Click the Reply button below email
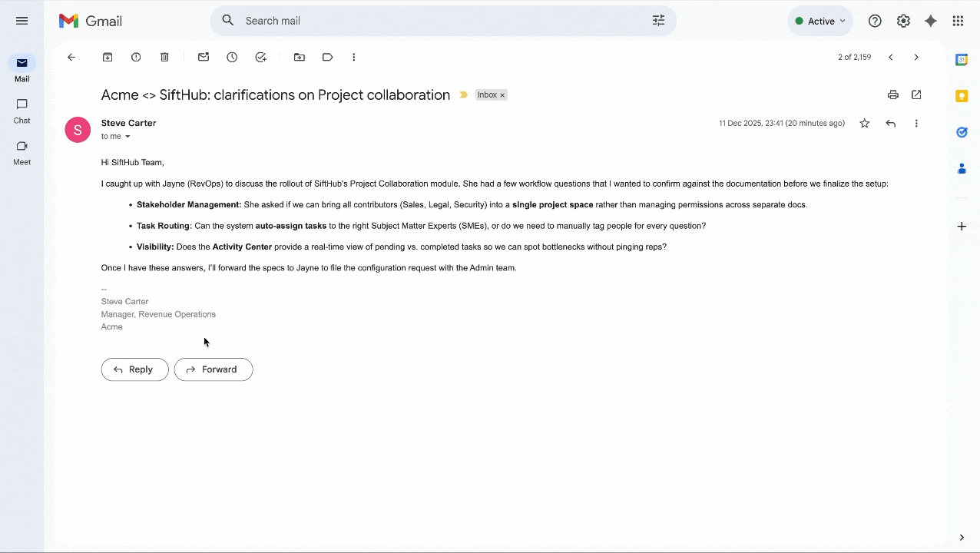 point(134,369)
